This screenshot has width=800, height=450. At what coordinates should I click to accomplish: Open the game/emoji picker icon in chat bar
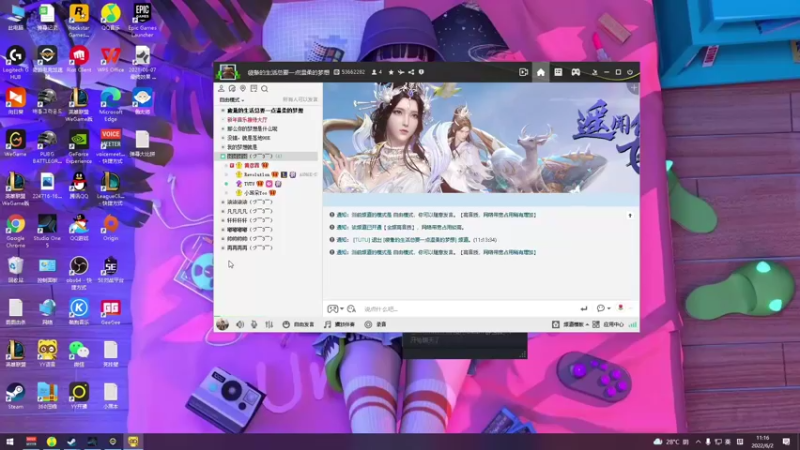pos(333,309)
